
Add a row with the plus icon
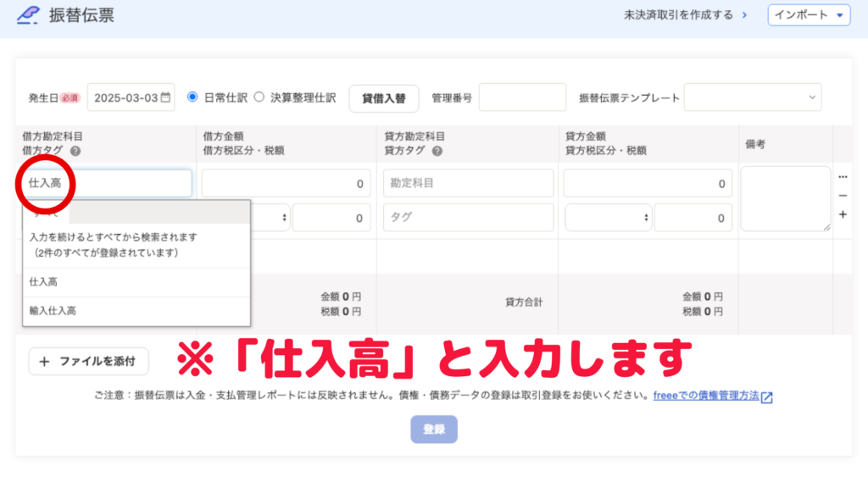point(843,215)
